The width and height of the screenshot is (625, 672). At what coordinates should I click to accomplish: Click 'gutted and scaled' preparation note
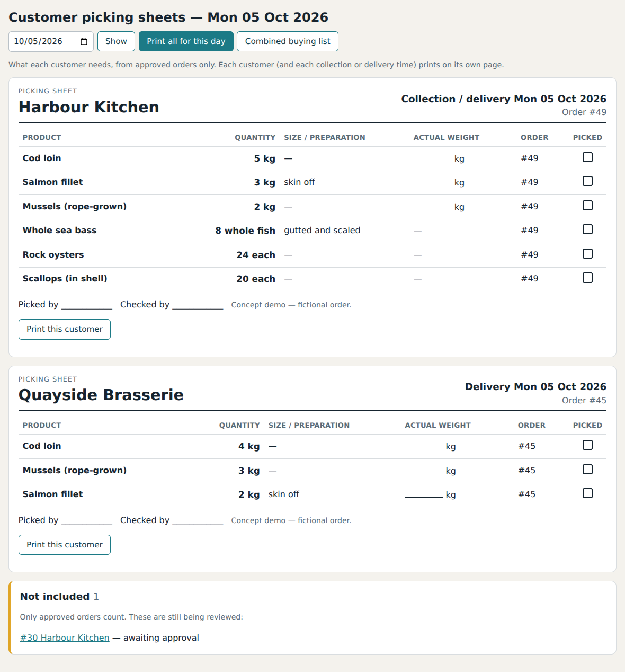(x=322, y=230)
